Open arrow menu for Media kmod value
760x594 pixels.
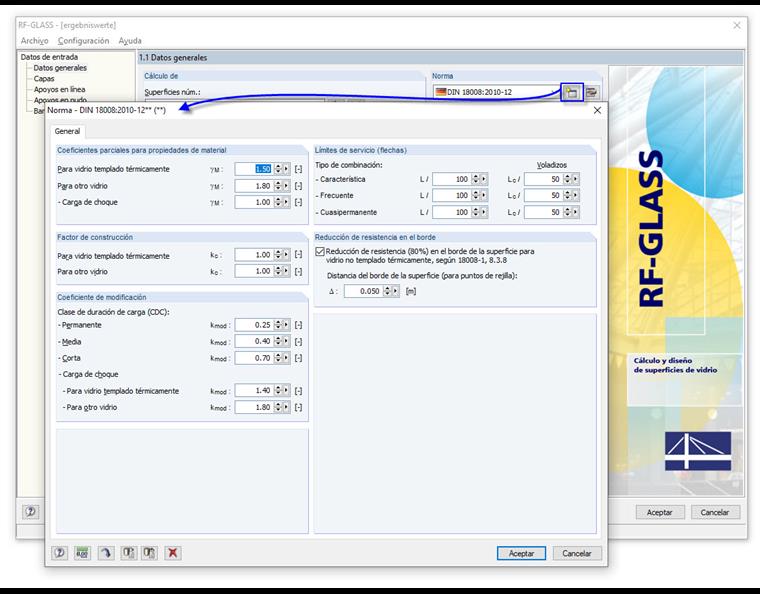tap(286, 342)
